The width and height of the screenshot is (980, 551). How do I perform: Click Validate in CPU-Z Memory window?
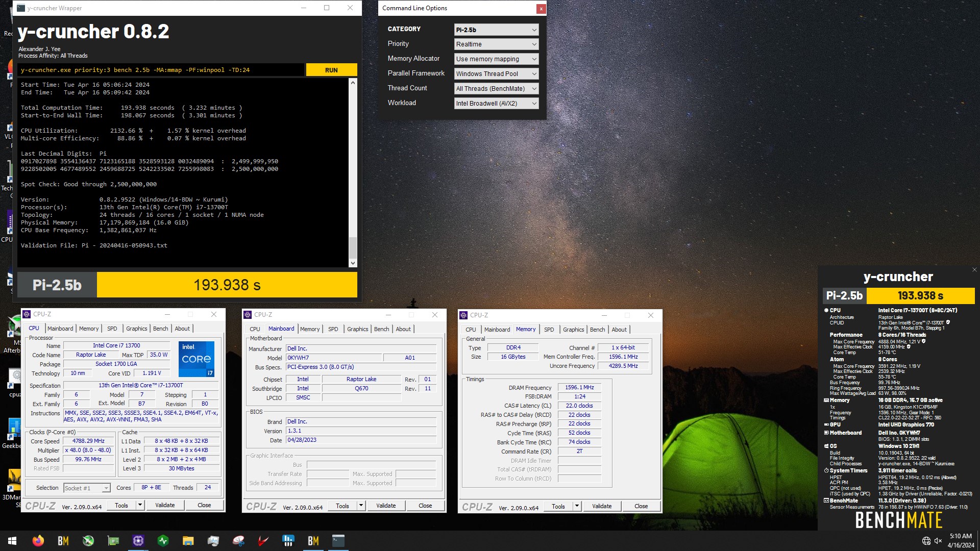coord(602,507)
